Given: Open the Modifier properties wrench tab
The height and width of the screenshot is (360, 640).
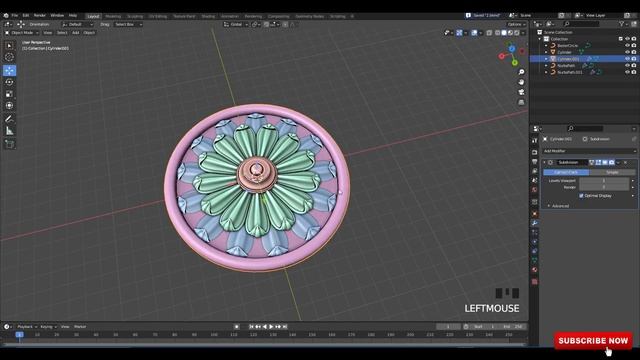Looking at the screenshot, I should click(535, 223).
